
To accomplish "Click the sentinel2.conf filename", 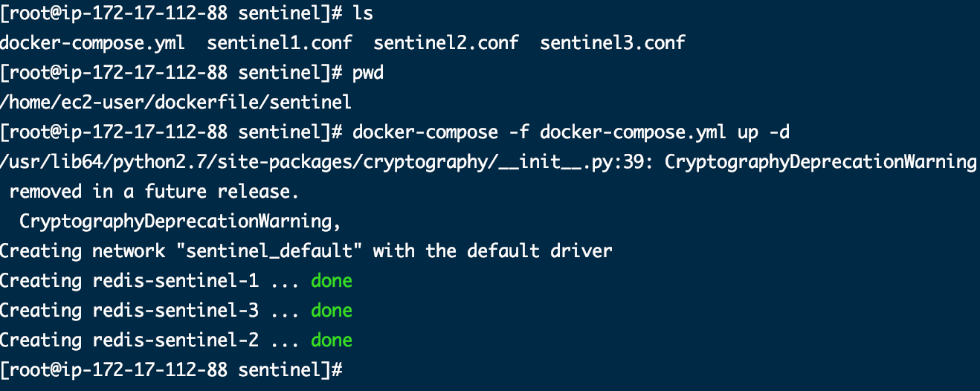I will [446, 42].
